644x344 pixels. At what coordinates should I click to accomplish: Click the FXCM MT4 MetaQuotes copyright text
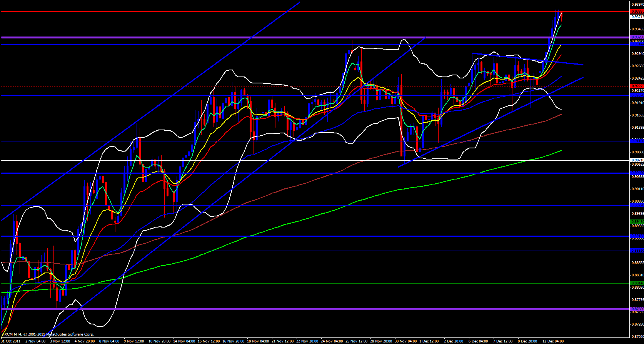(48, 334)
